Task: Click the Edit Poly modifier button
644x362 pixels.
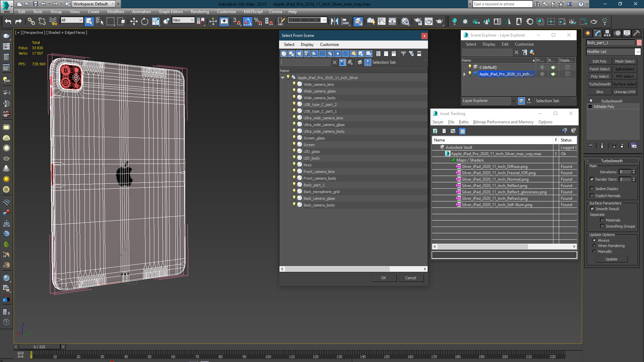Action: point(599,61)
